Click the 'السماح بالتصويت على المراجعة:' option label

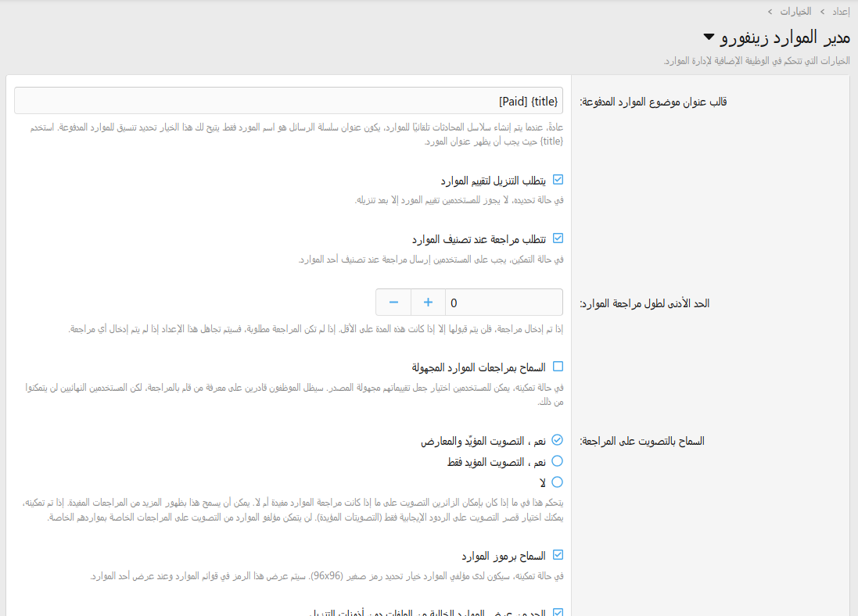pyautogui.click(x=641, y=441)
